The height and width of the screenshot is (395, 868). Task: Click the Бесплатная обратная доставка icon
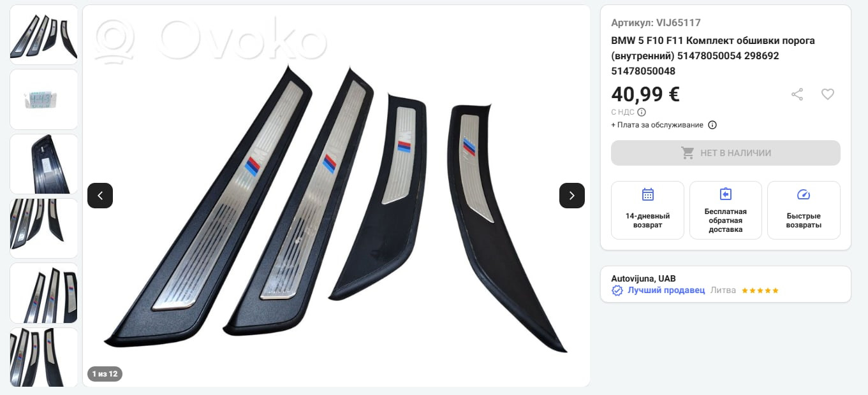tap(726, 194)
